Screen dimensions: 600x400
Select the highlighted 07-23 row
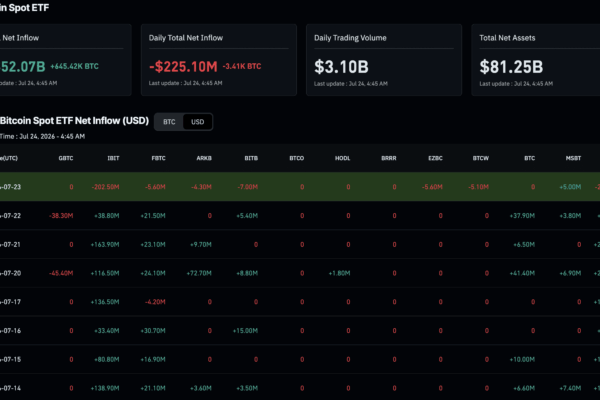(300, 187)
